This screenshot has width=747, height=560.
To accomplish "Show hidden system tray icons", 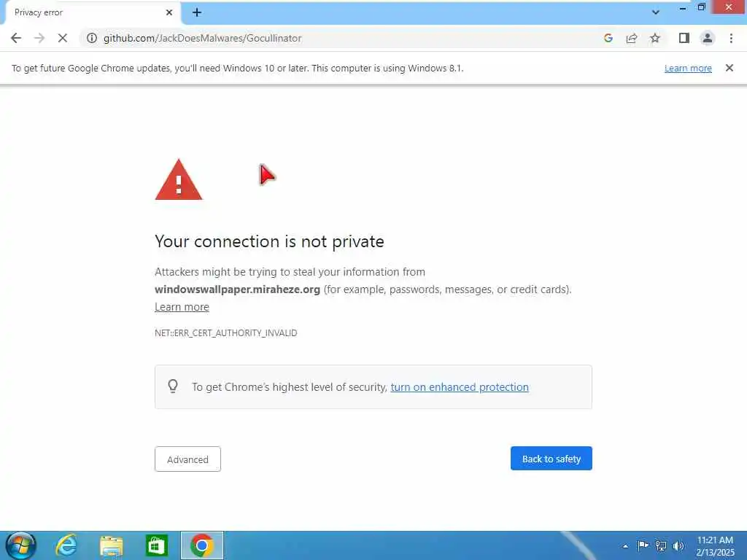I will [625, 546].
